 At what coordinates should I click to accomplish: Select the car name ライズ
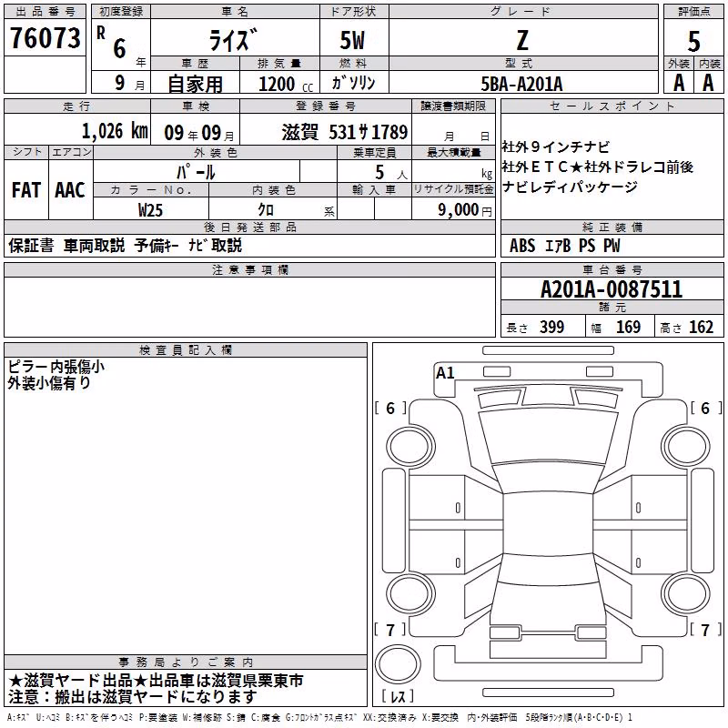233,40
